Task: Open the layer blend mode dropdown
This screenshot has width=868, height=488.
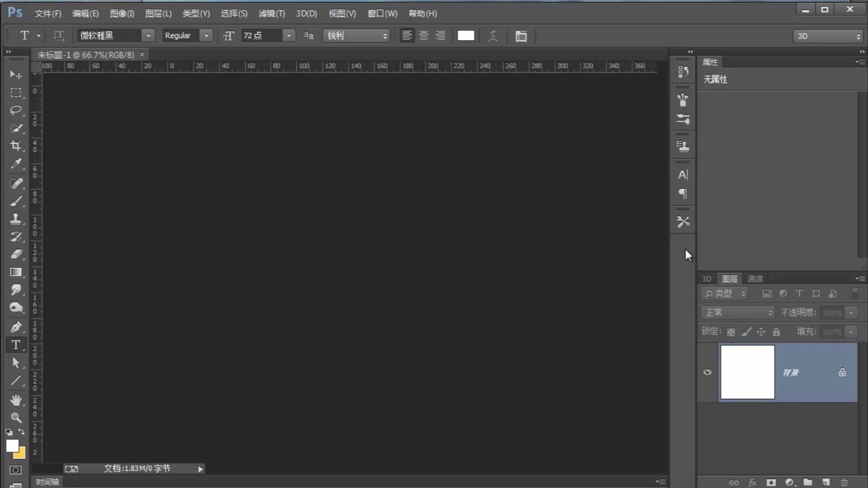Action: coord(737,313)
